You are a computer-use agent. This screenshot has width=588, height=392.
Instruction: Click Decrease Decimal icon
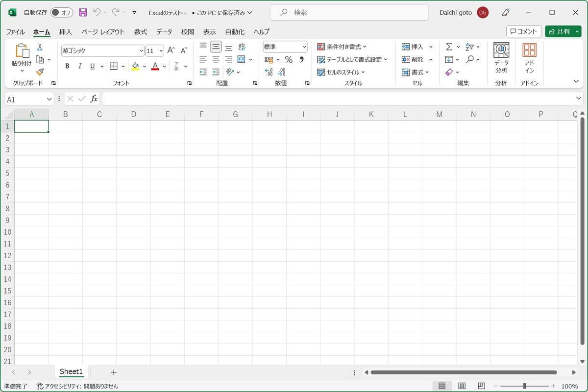[281, 72]
